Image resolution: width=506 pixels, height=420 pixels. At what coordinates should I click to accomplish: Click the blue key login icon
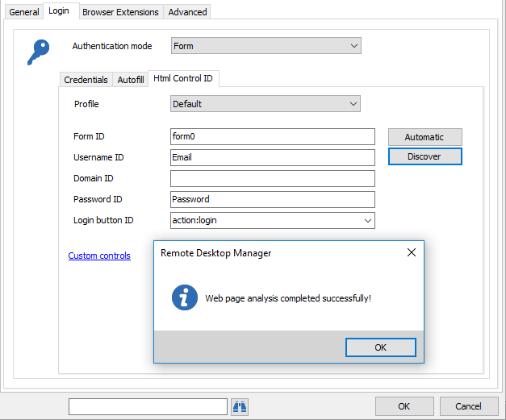coord(37,52)
